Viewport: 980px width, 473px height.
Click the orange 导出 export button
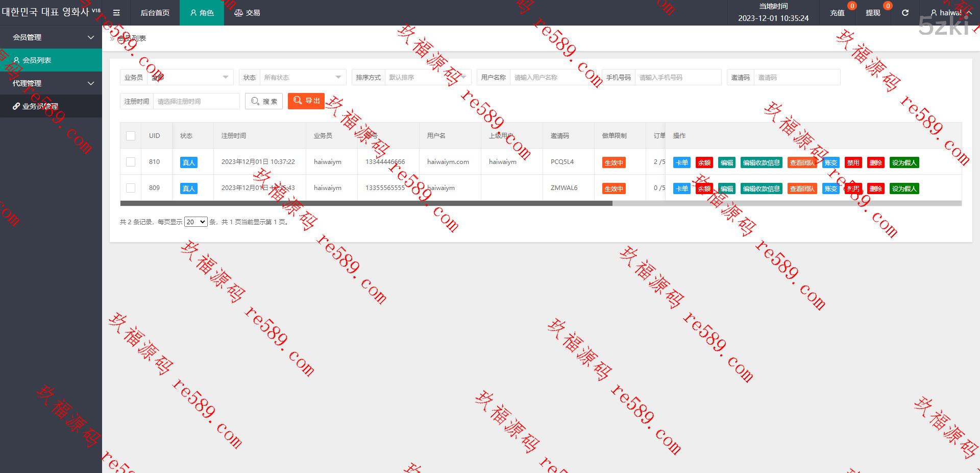click(x=306, y=101)
